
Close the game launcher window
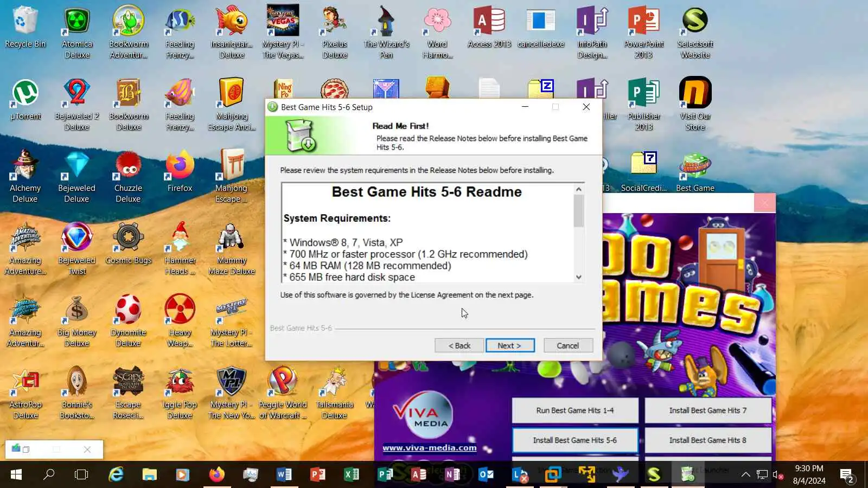[765, 203]
